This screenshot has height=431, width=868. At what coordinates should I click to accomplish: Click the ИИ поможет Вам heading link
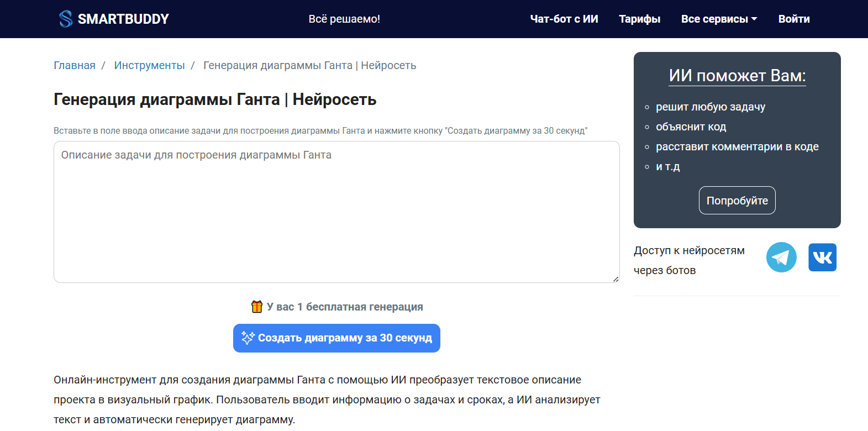737,76
